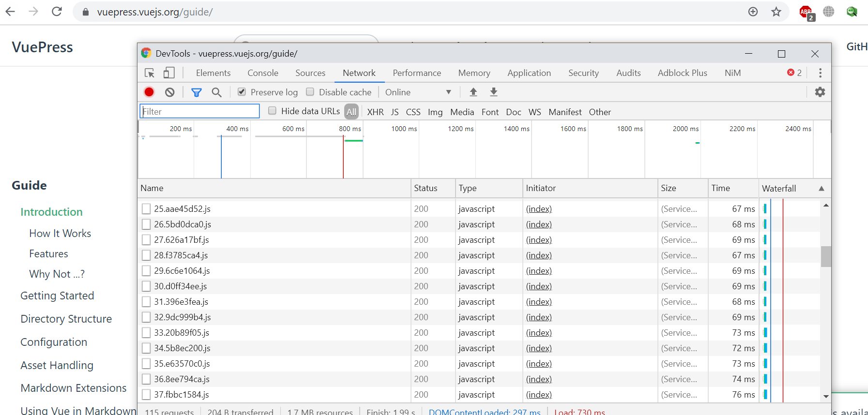Click the request list scrollbar thumb
The width and height of the screenshot is (868, 415).
pos(826,256)
